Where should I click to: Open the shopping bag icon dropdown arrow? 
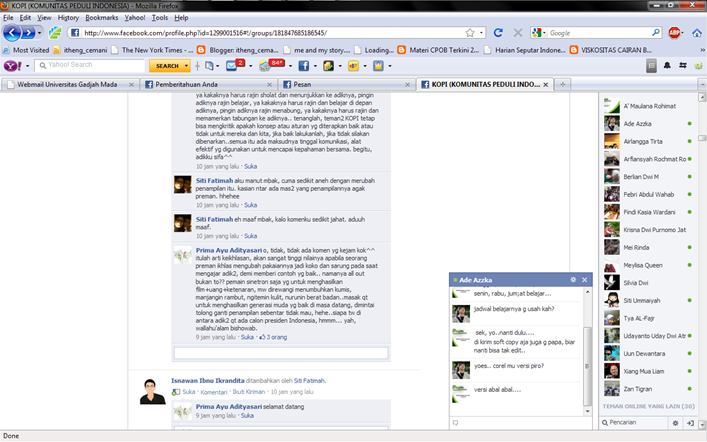coord(390,66)
